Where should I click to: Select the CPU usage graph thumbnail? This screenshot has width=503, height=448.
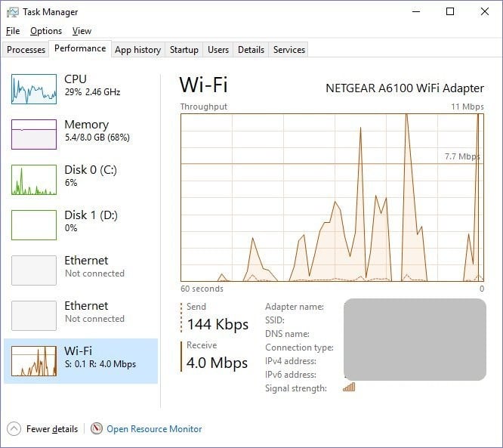(x=34, y=89)
